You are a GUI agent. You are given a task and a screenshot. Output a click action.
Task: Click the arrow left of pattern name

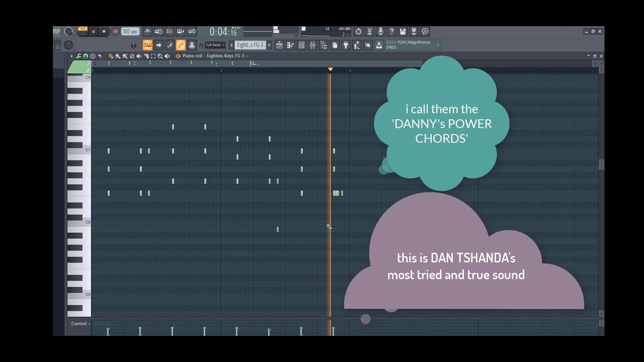click(231, 45)
